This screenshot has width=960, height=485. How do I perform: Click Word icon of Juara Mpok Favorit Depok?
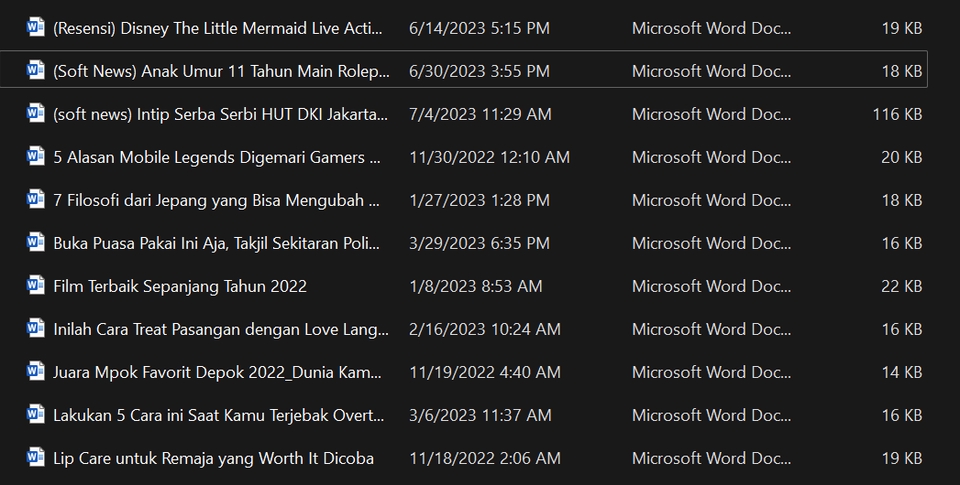tap(36, 371)
